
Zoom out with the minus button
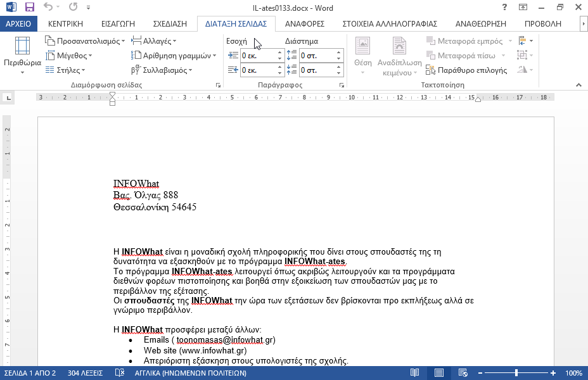point(480,373)
